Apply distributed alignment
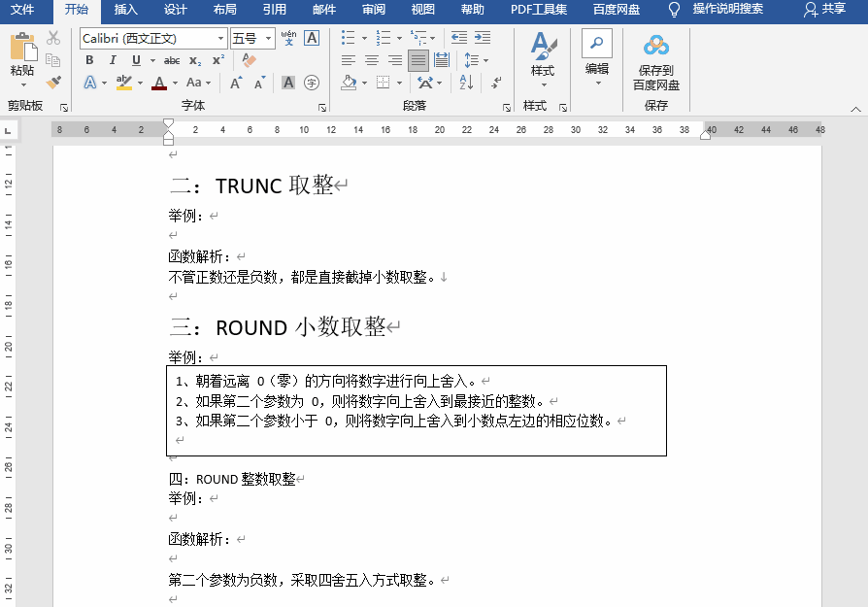The width and height of the screenshot is (868, 607). click(442, 60)
